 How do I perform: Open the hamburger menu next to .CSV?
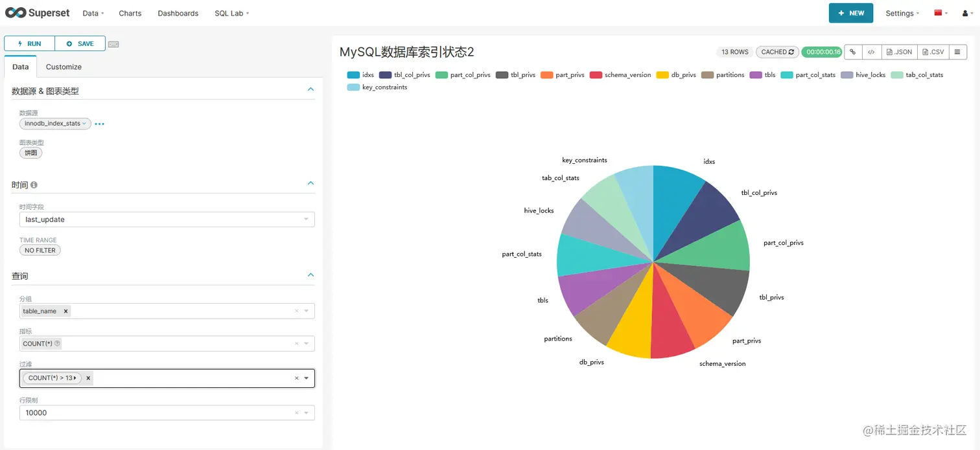point(958,52)
